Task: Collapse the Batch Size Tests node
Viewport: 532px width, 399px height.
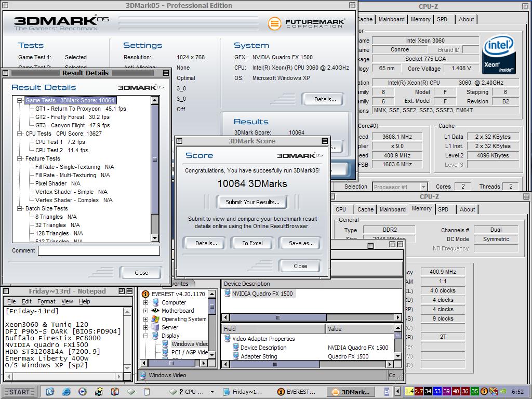Action: [x=20, y=208]
